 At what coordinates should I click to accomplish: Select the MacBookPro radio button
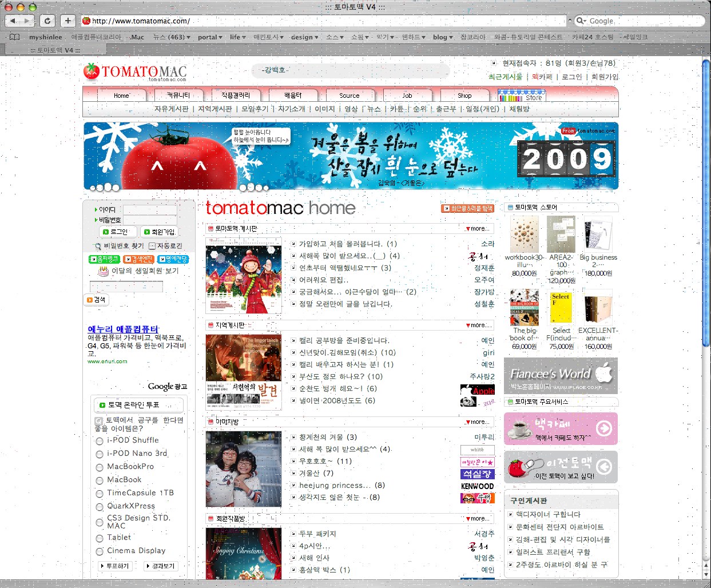tap(100, 467)
